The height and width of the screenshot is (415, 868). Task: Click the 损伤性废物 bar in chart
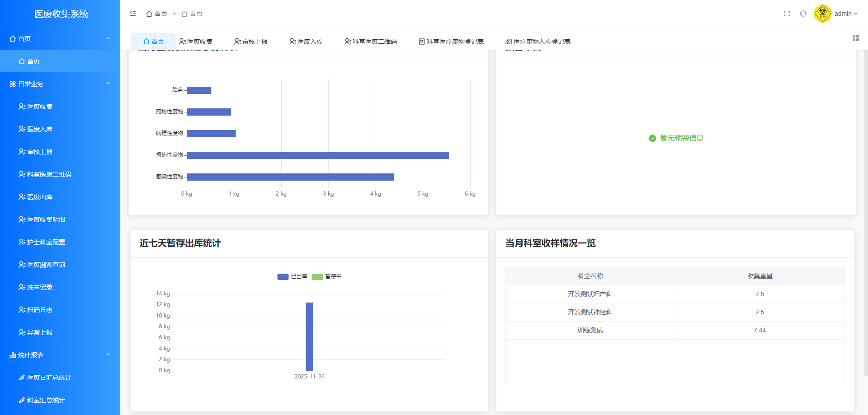(x=317, y=155)
